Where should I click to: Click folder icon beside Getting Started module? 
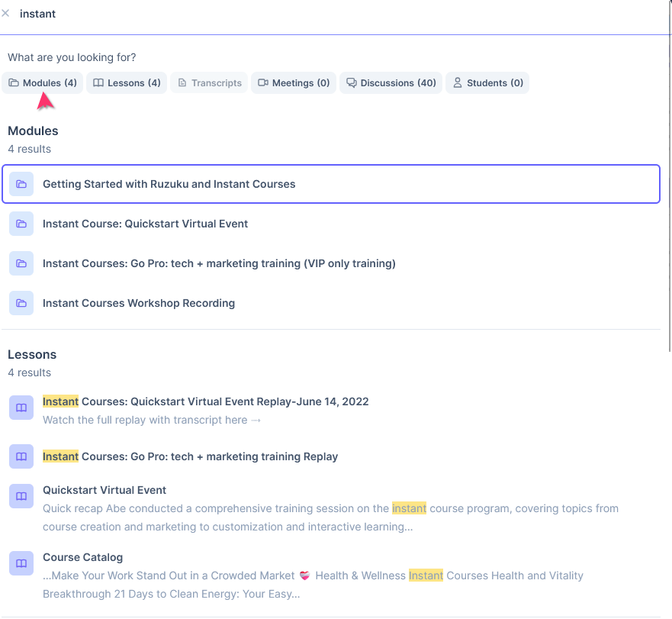pos(21,184)
